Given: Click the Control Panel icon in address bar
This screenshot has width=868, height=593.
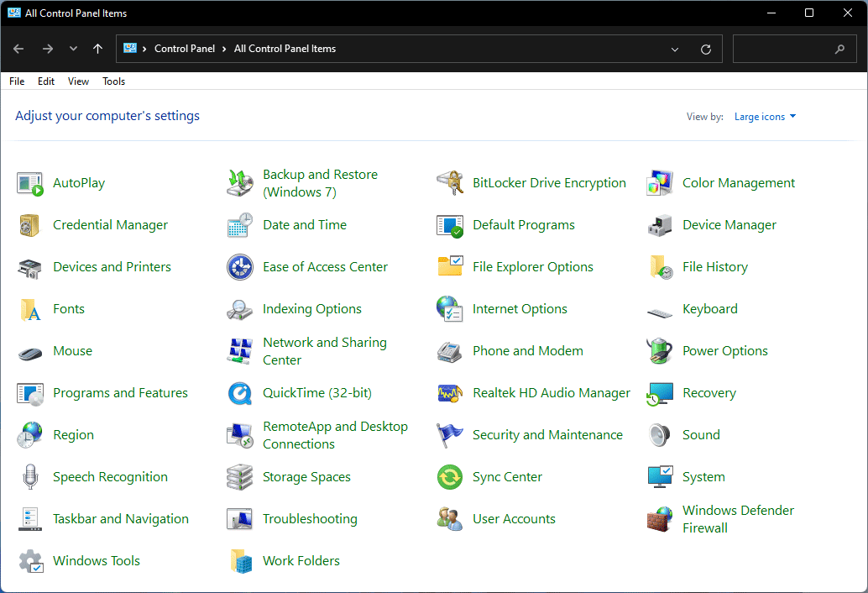Looking at the screenshot, I should pyautogui.click(x=130, y=48).
